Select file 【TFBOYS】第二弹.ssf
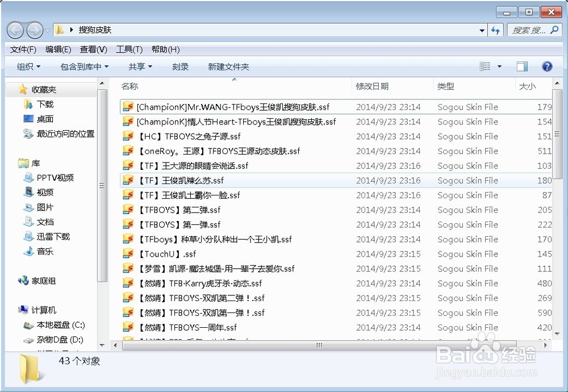 click(x=178, y=210)
